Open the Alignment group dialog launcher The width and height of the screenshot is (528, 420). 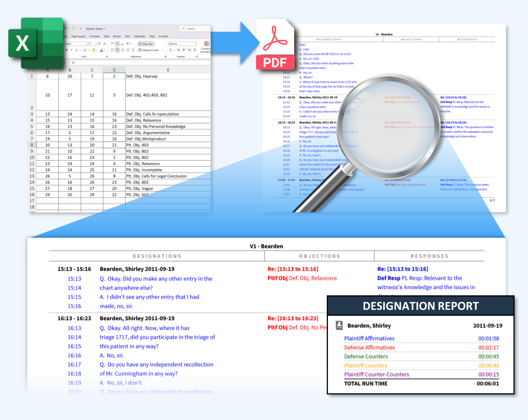point(165,57)
